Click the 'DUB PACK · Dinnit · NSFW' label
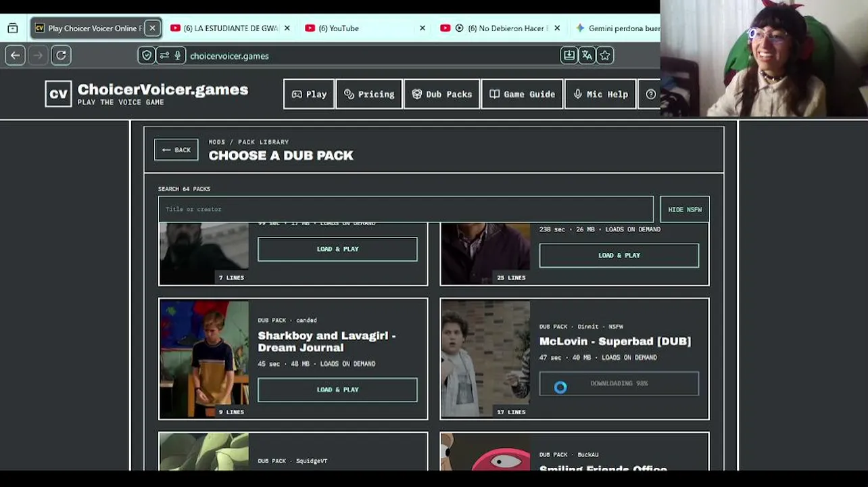Screen dimensions: 868x487 tap(581, 327)
